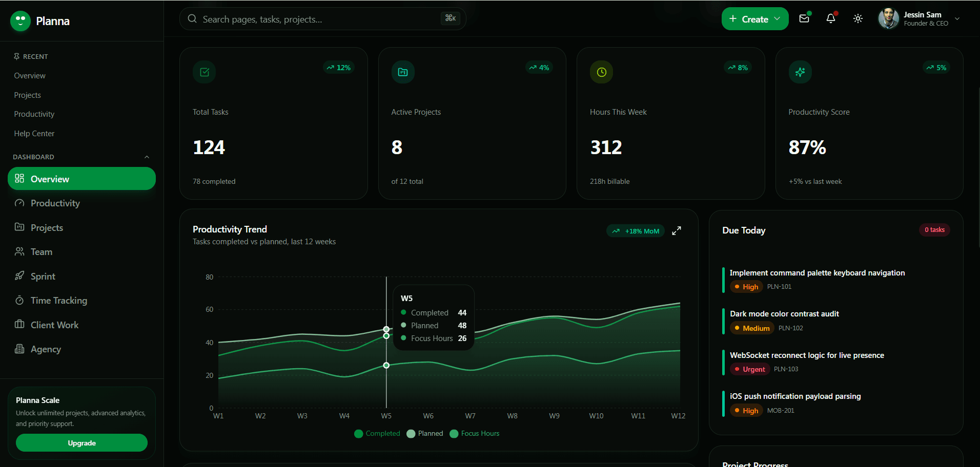Click the 4% trend badge on Active Projects

coord(539,68)
